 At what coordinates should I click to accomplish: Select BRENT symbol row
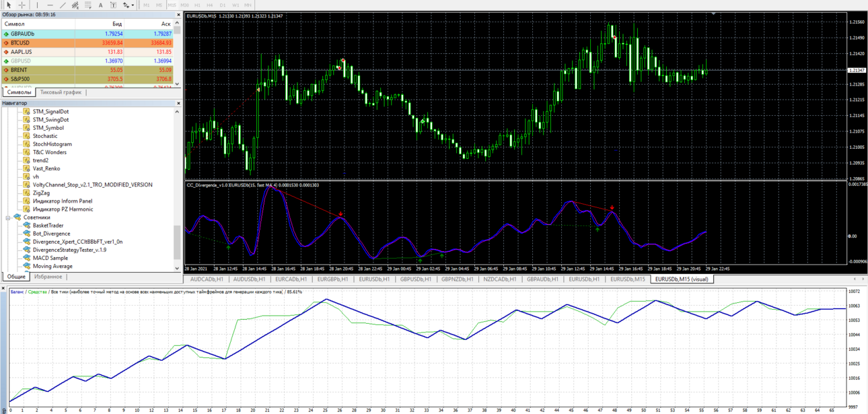click(87, 70)
